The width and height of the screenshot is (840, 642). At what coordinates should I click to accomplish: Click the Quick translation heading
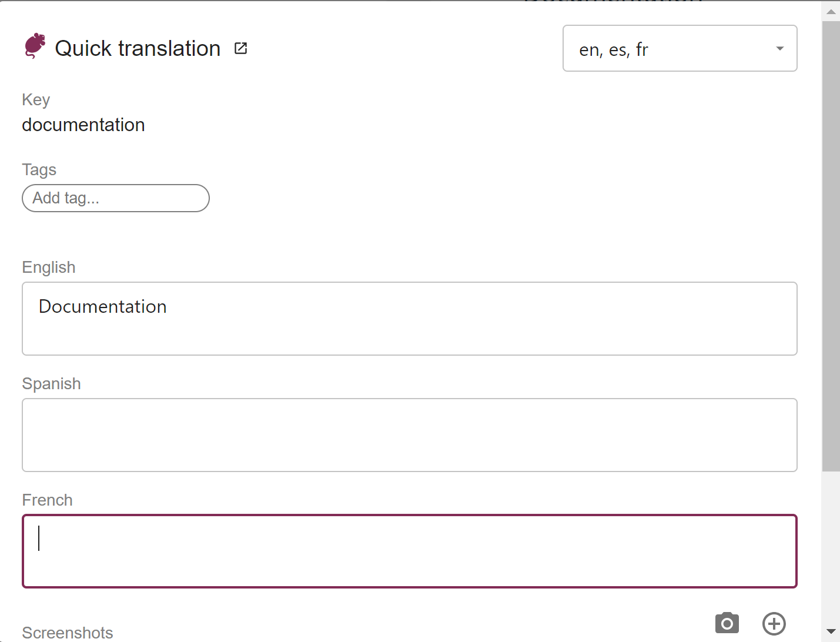138,48
